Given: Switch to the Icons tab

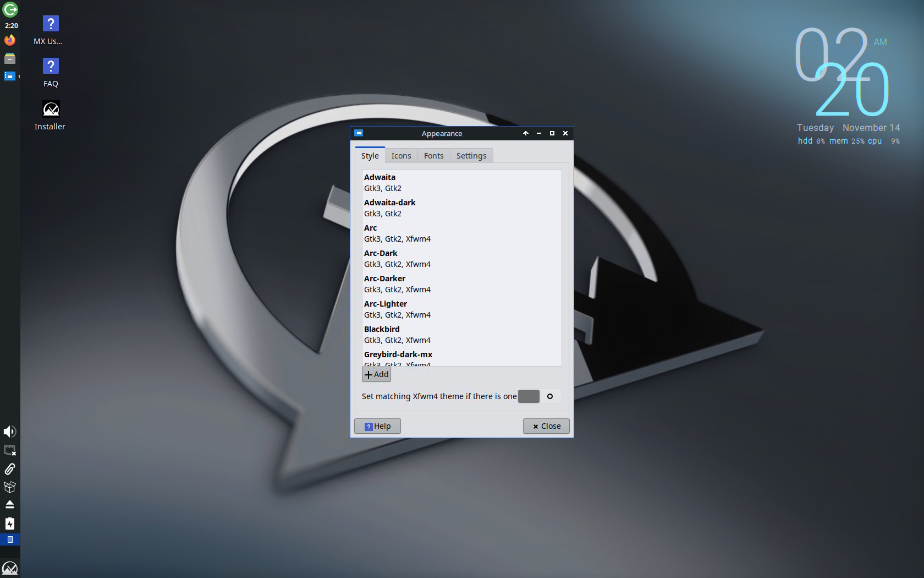Looking at the screenshot, I should click(x=401, y=156).
